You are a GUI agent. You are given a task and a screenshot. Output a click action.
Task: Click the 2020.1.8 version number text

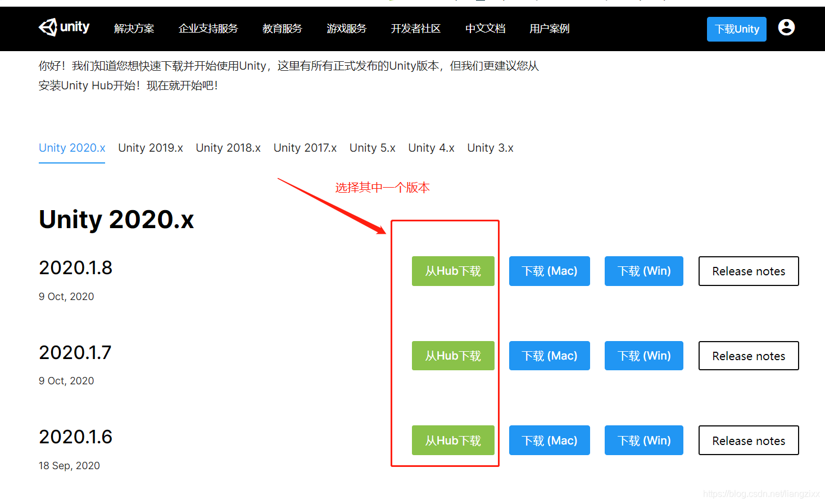75,267
